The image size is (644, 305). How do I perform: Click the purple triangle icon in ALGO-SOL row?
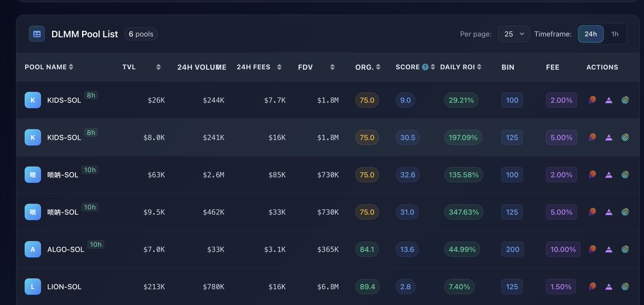(609, 249)
